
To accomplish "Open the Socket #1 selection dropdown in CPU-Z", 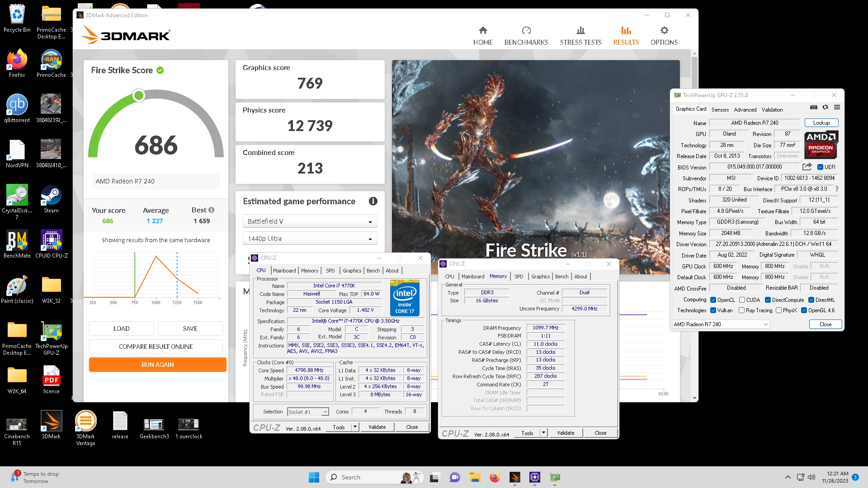I will (308, 412).
